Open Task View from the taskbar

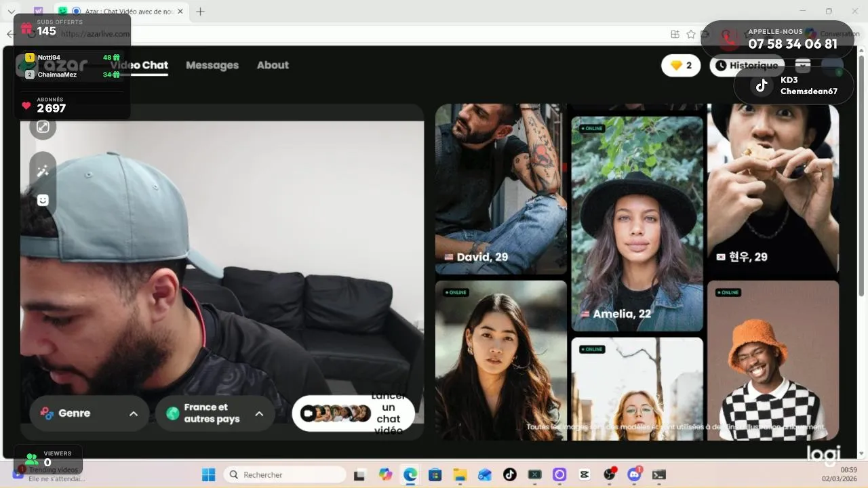point(359,475)
